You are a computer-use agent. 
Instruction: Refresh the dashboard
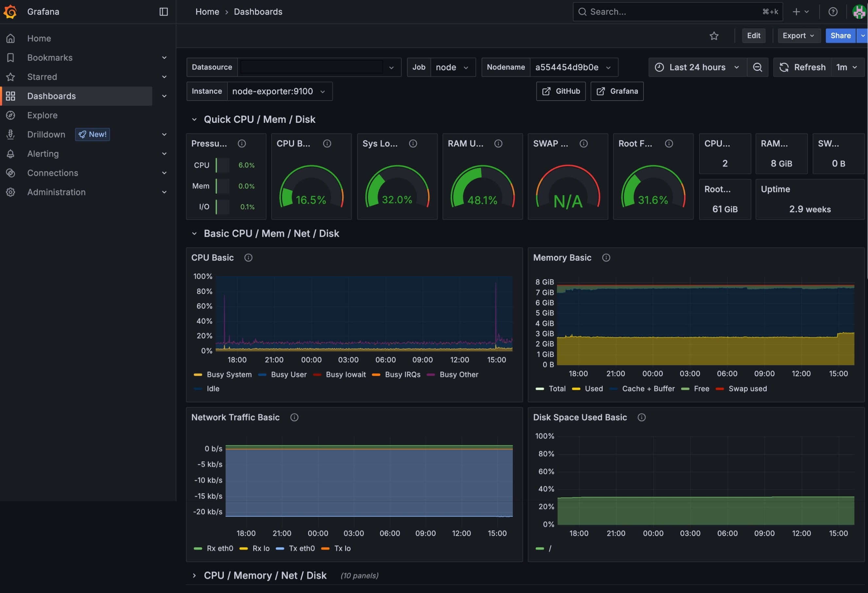click(x=802, y=67)
